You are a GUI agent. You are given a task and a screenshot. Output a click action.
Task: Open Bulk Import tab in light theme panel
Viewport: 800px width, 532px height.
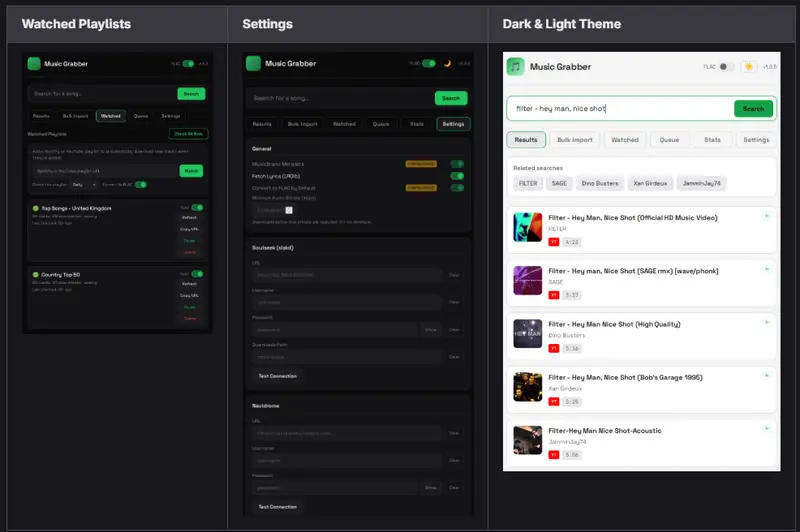[574, 140]
